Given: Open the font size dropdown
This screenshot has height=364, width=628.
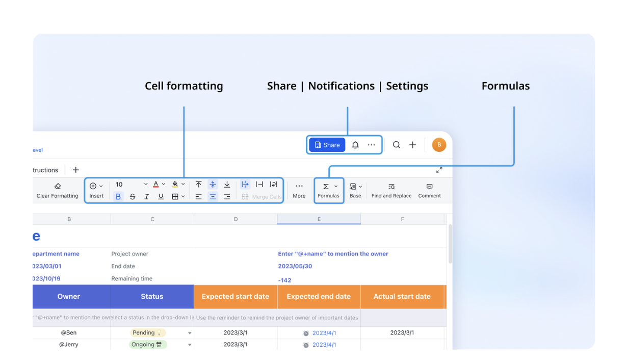Looking at the screenshot, I should click(145, 185).
